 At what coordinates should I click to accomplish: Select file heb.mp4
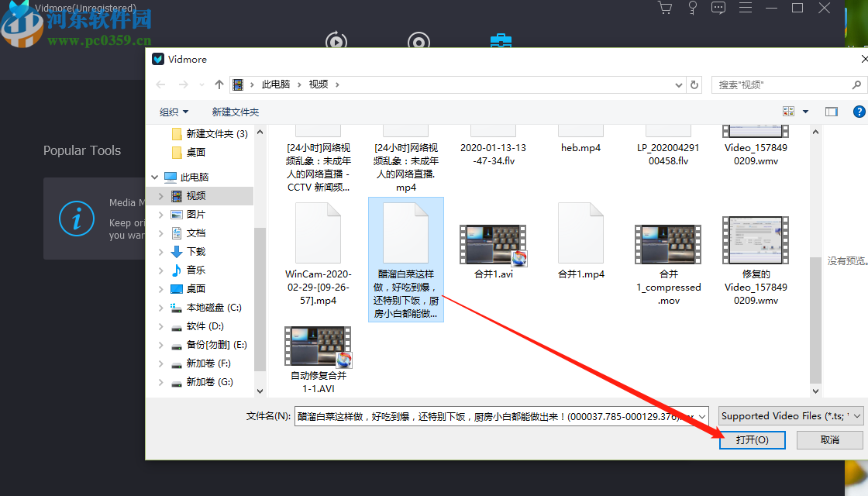580,140
